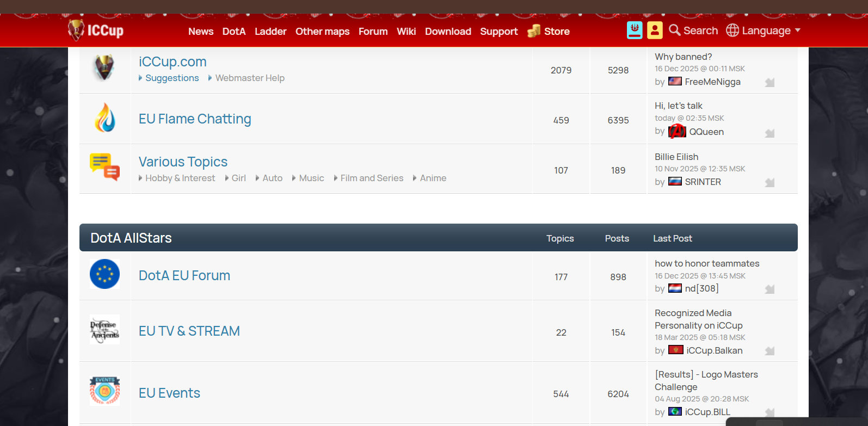Click the EU Flame Chatting flame icon

point(105,118)
